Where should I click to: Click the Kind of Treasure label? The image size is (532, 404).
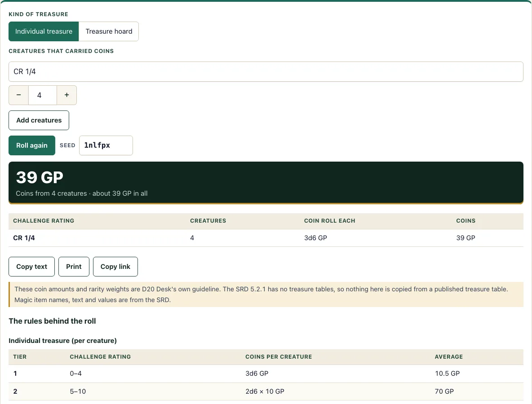(38, 14)
